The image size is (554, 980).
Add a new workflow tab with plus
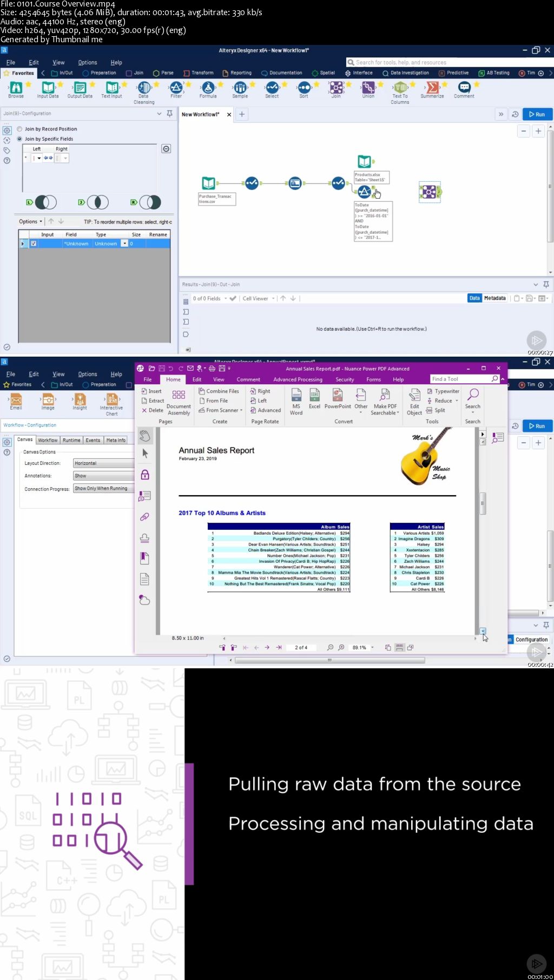click(242, 114)
